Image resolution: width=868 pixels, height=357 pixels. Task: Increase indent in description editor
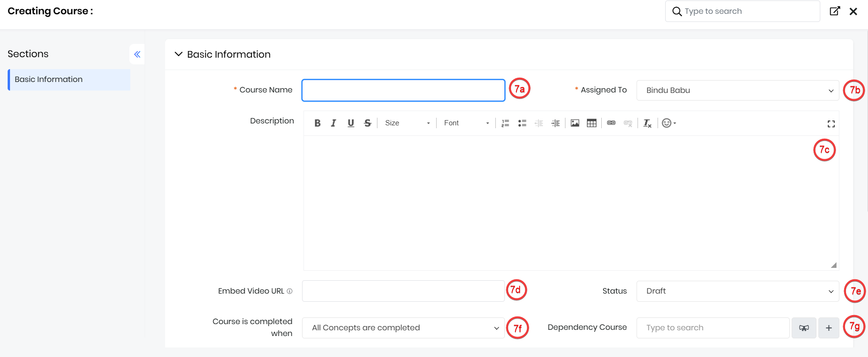click(555, 123)
